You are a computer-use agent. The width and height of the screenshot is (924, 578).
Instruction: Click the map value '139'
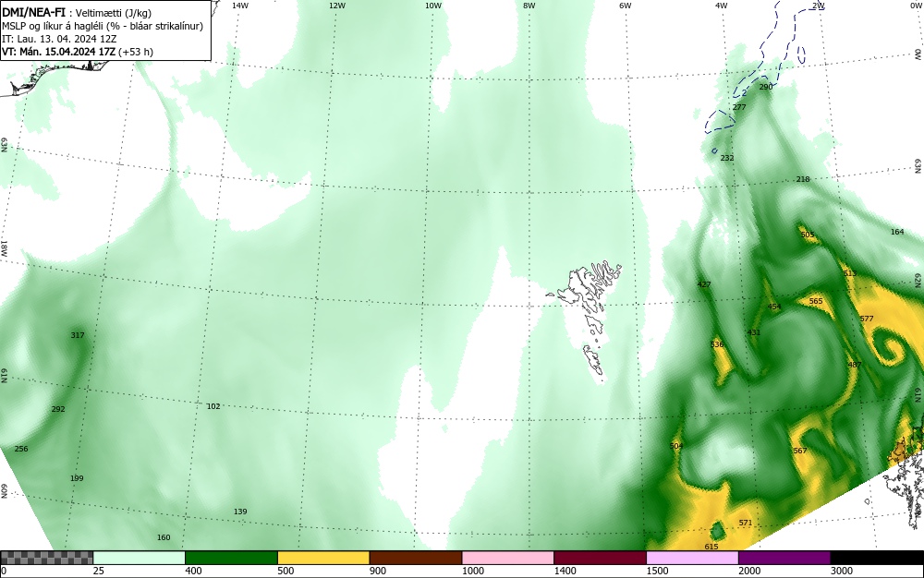click(240, 512)
